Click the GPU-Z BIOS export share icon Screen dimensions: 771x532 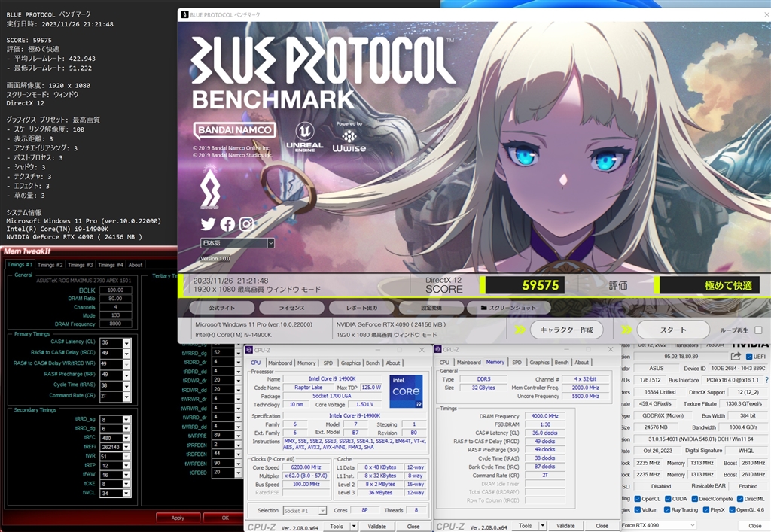[x=736, y=356]
